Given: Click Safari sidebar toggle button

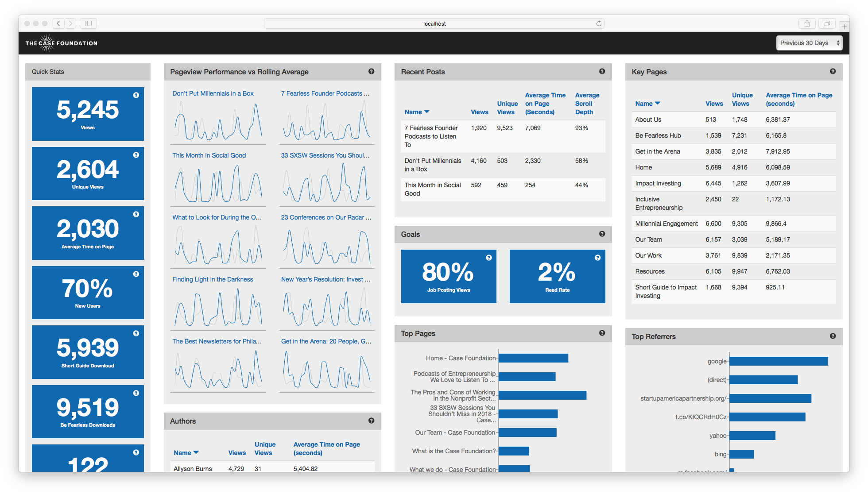Looking at the screenshot, I should coord(88,23).
